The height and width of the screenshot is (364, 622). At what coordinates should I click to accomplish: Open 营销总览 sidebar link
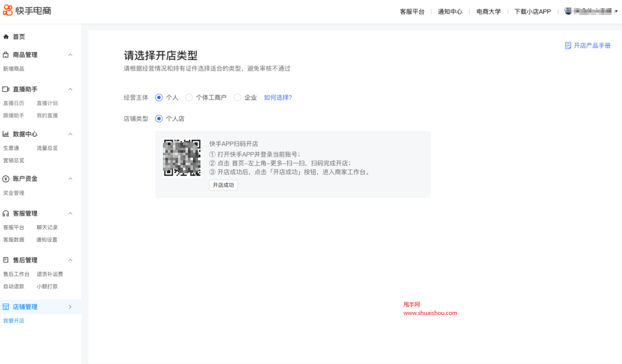(14, 160)
